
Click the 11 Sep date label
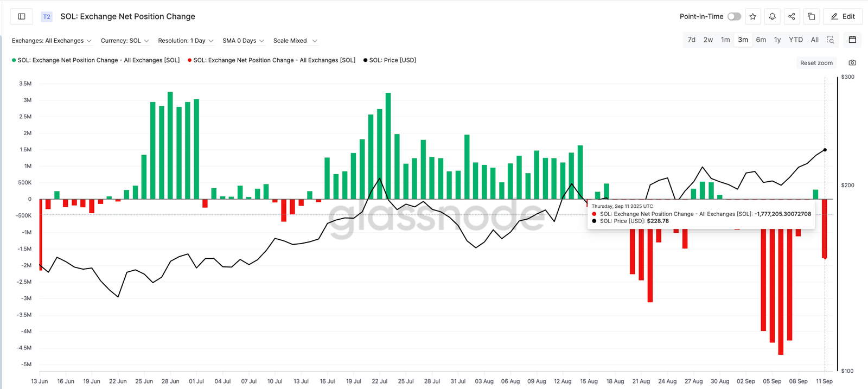click(824, 381)
